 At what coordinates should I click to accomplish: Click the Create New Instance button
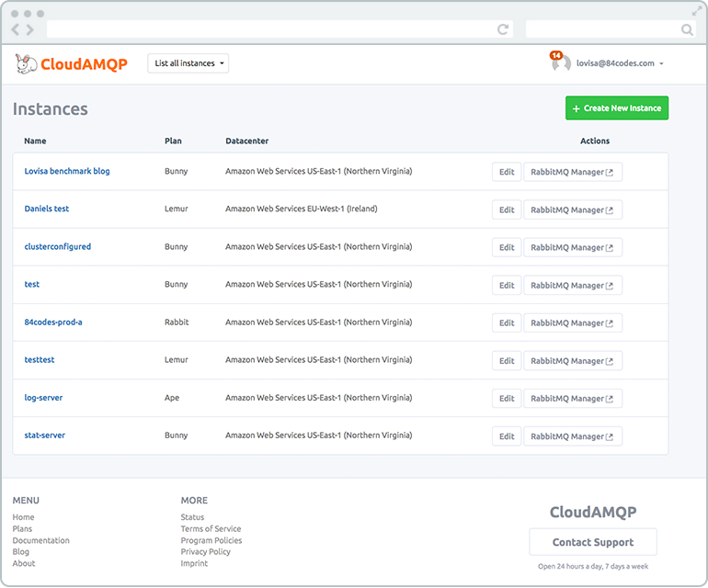tap(617, 107)
